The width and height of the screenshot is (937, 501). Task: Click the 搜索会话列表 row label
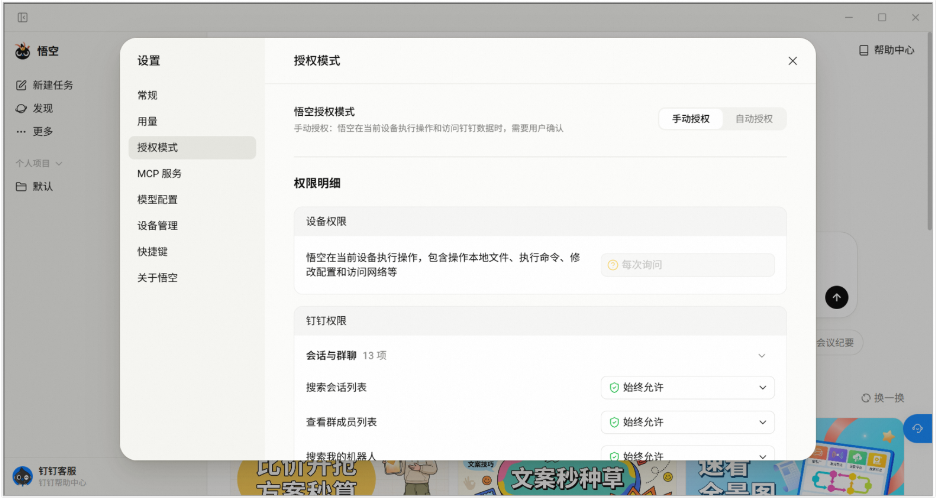click(x=336, y=387)
